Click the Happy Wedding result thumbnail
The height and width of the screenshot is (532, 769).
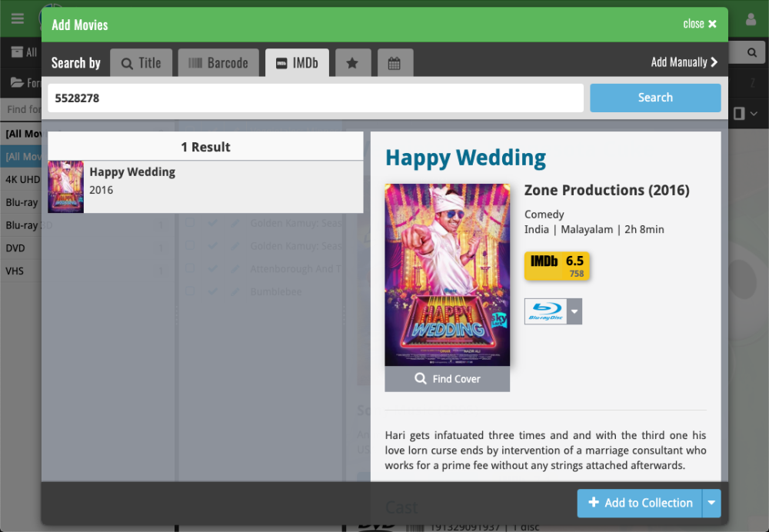pos(65,187)
